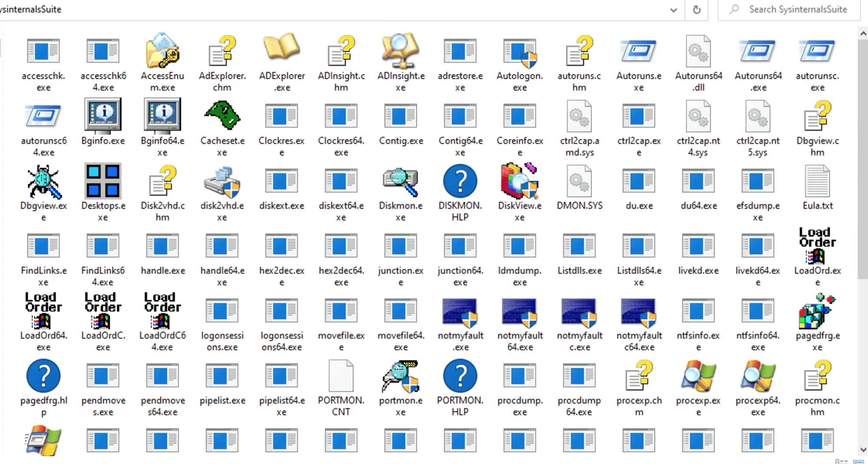Click the Bginfo64.exe monitor icon
The width and height of the screenshot is (868, 464).
[162, 115]
